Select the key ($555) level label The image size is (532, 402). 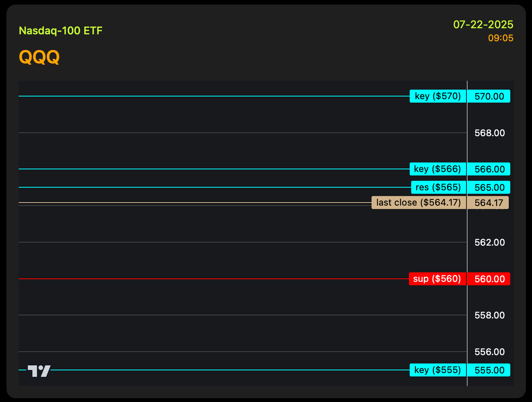pyautogui.click(x=437, y=370)
